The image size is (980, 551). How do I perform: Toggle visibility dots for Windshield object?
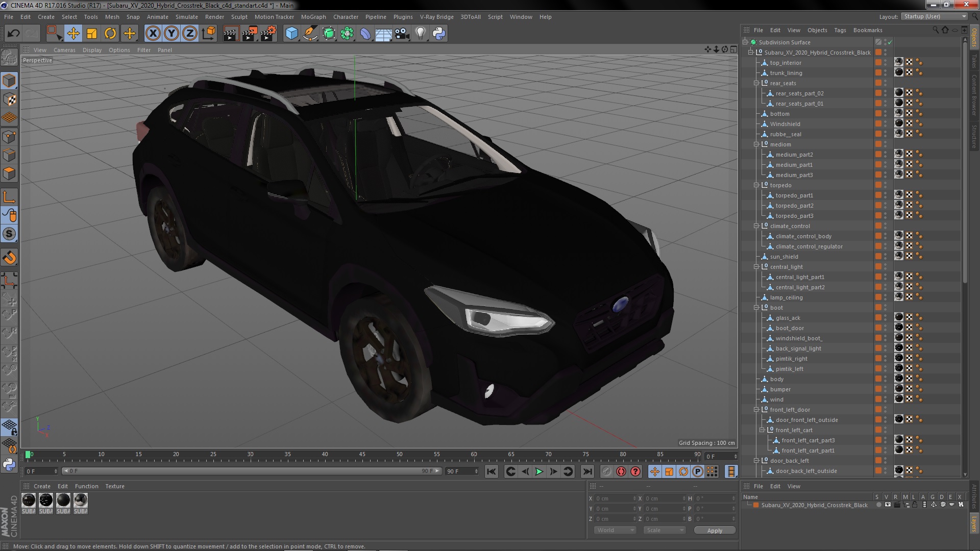(886, 124)
